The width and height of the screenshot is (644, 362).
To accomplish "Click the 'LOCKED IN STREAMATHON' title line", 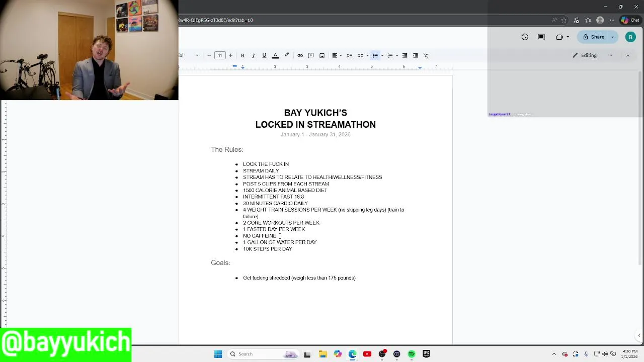I will pyautogui.click(x=315, y=125).
